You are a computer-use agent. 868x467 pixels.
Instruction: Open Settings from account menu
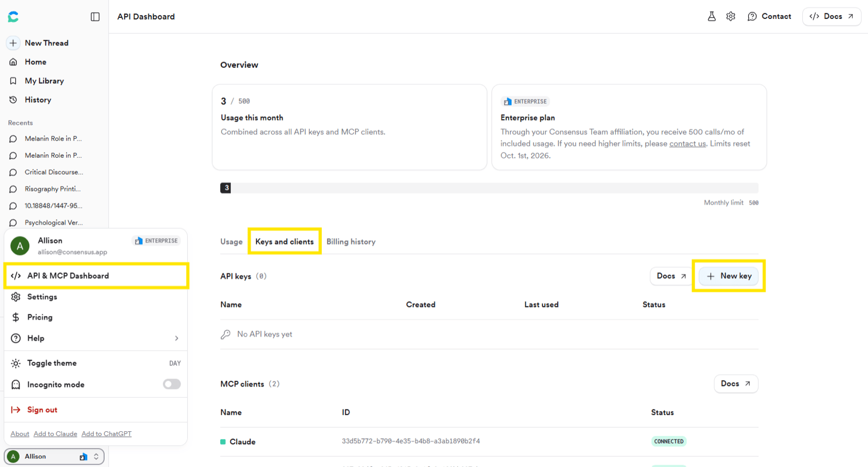click(96, 297)
